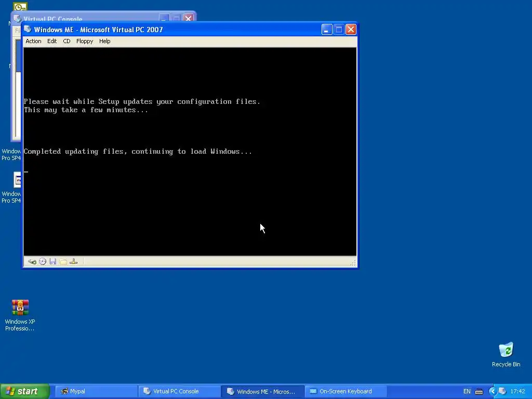Viewport: 532px width, 399px height.
Task: Close the Virtual PC Console window behind
Action: coord(188,18)
